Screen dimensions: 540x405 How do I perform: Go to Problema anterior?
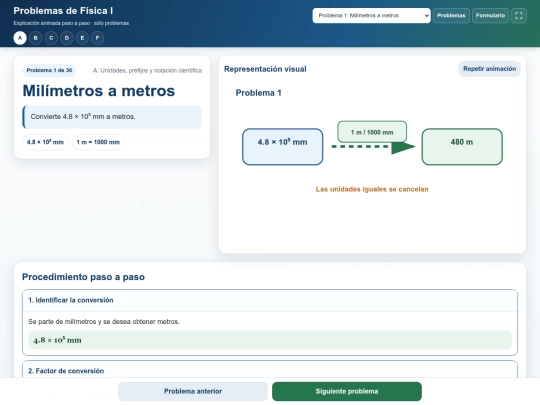pyautogui.click(x=193, y=391)
